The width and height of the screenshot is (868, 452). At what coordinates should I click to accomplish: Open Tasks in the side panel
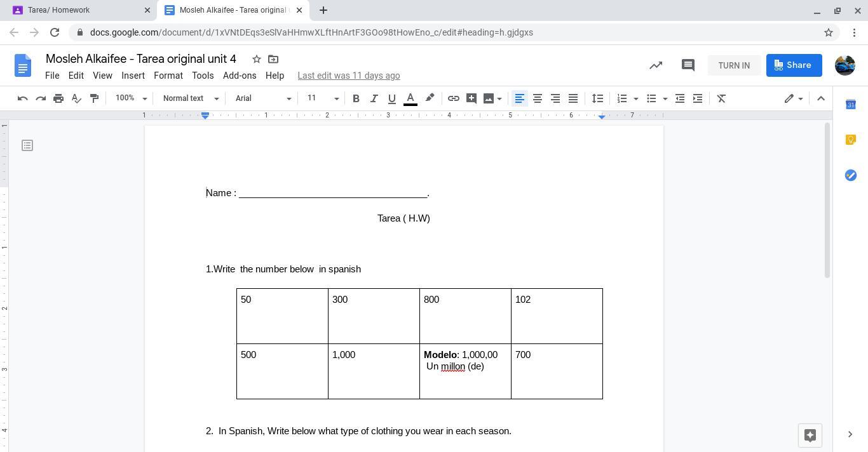coord(850,175)
